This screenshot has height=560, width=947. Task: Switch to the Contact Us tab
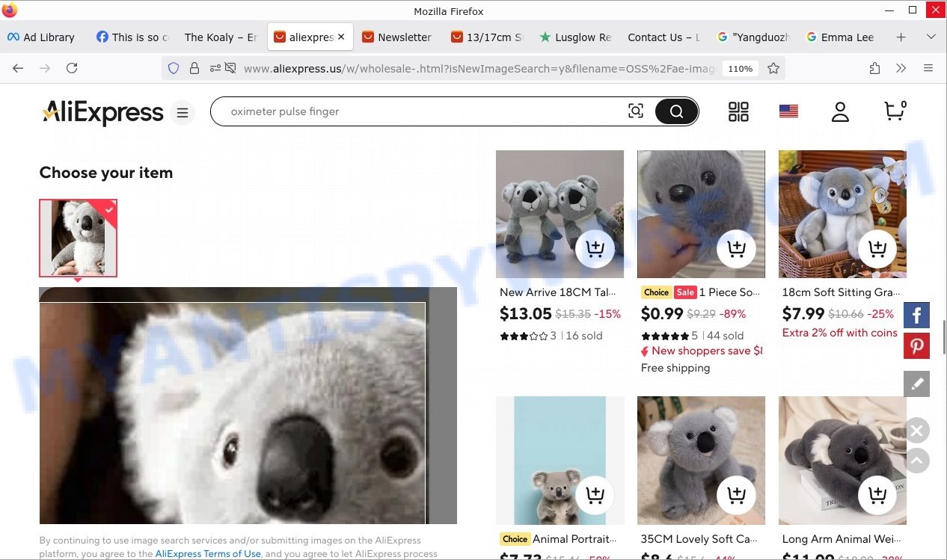tap(663, 37)
